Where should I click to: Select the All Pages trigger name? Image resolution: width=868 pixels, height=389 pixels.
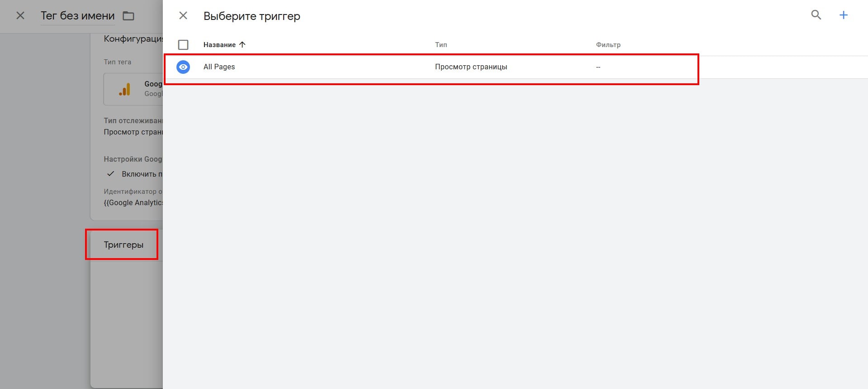coord(219,67)
